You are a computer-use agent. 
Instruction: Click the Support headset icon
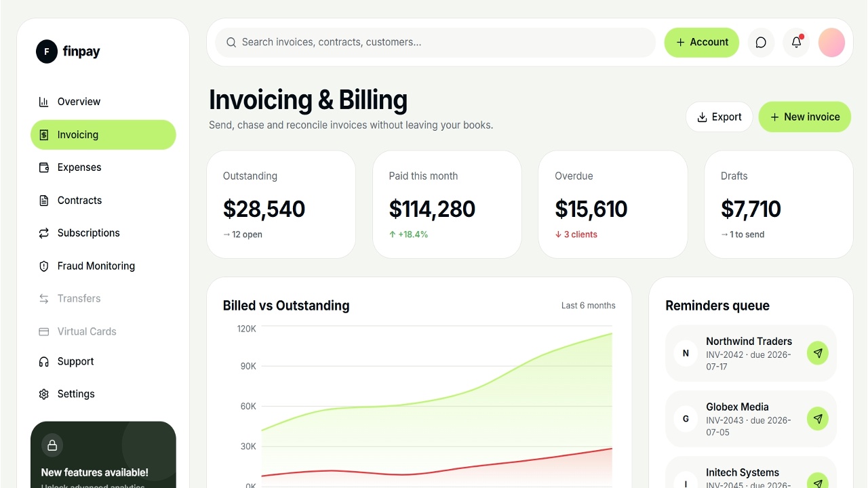pyautogui.click(x=44, y=361)
